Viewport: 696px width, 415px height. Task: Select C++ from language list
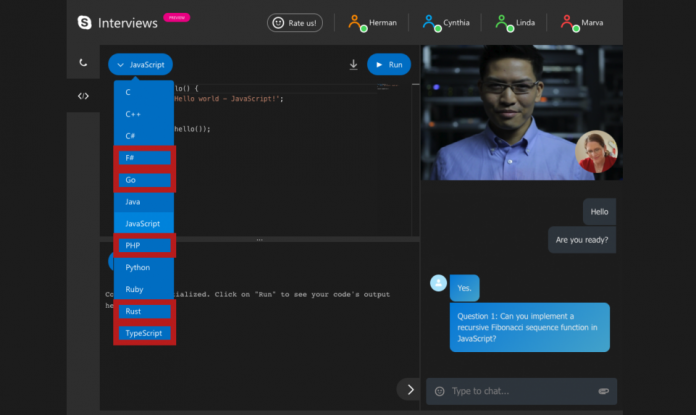pyautogui.click(x=144, y=114)
